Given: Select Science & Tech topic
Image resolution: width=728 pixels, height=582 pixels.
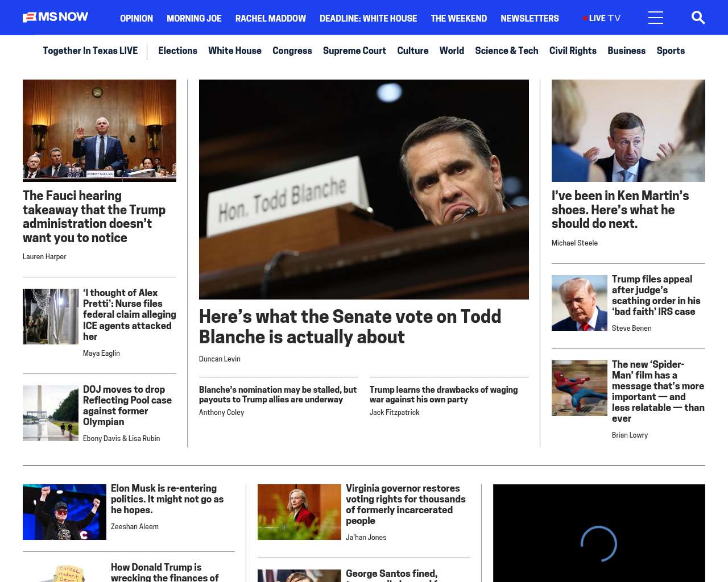Looking at the screenshot, I should coord(507,51).
